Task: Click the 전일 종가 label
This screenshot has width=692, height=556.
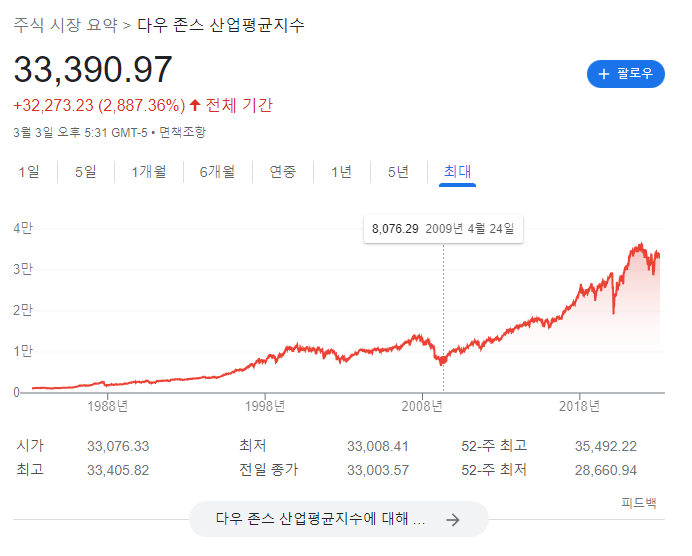Action: (269, 469)
